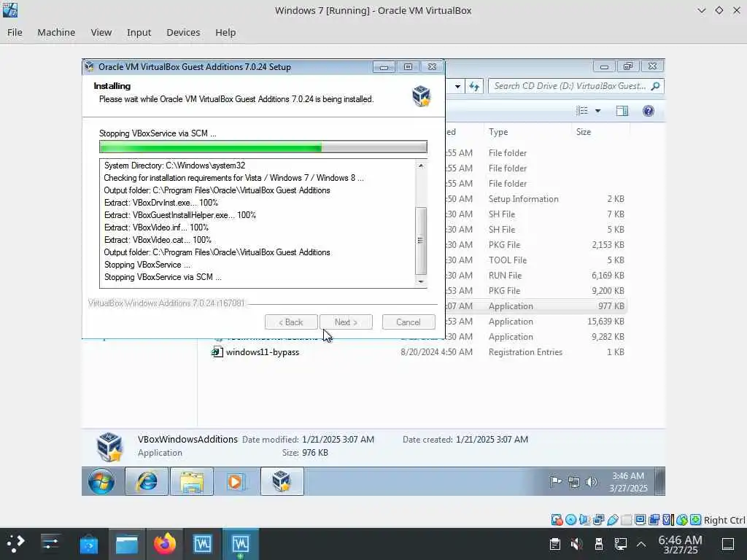The height and width of the screenshot is (560, 747).
Task: Open Explorer help icon
Action: pos(649,111)
